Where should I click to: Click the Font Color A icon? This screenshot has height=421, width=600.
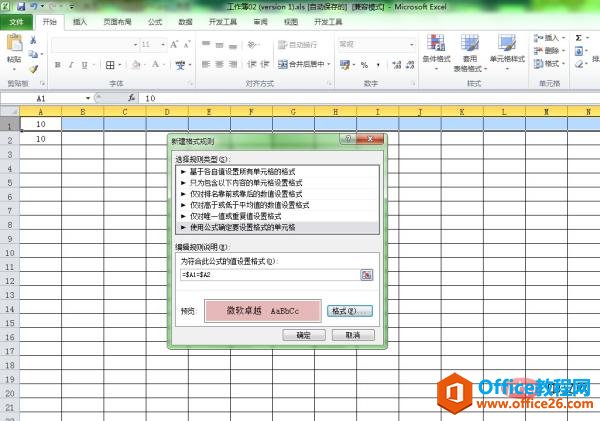click(155, 65)
